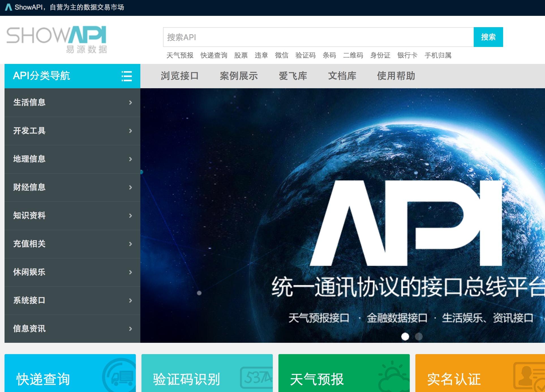545x392 pixels.
Task: Open the 爱飞库 nav tab
Action: coord(293,76)
